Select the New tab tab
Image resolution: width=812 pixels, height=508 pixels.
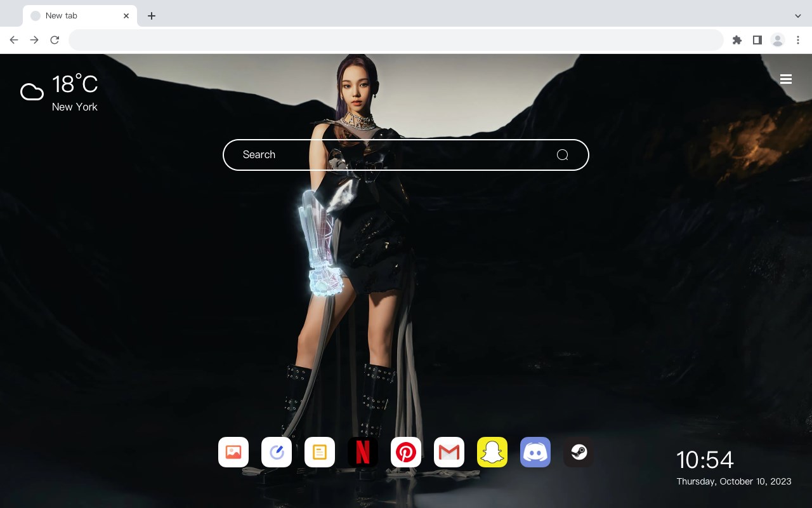[80, 16]
